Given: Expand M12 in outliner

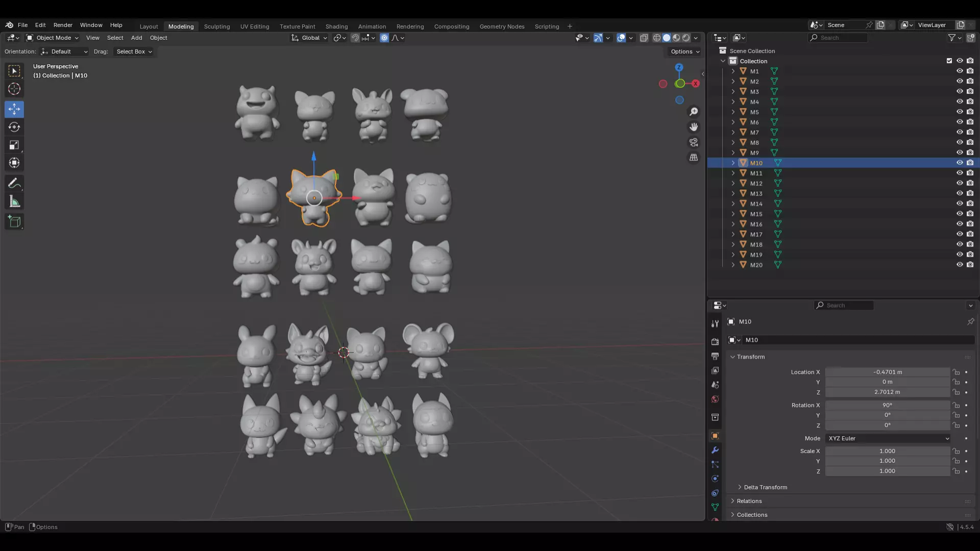Looking at the screenshot, I should (x=733, y=183).
